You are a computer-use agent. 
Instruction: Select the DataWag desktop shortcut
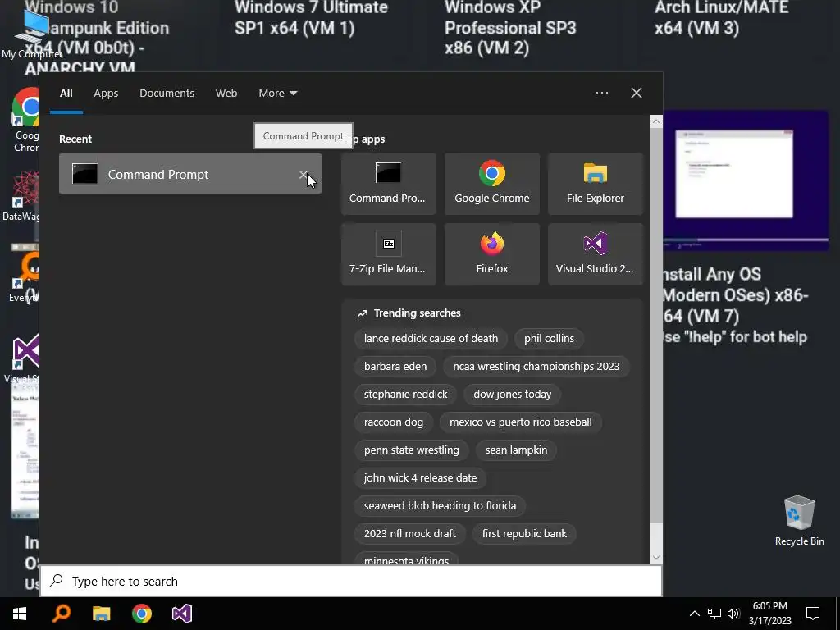[21, 196]
